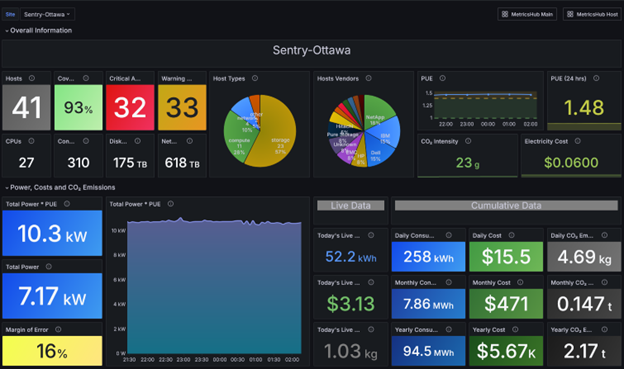Click the orange 33 warnings tile
This screenshot has width=624, height=369.
tap(182, 107)
